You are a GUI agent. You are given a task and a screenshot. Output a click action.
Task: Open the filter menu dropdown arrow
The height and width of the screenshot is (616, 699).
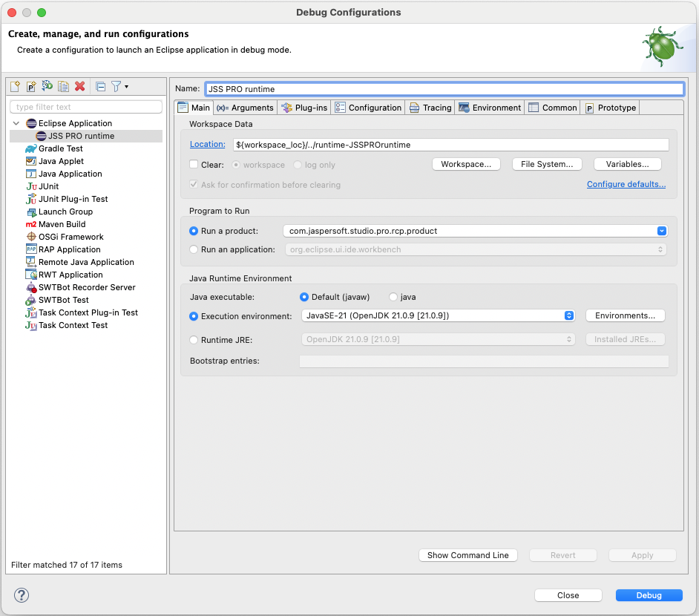127,87
